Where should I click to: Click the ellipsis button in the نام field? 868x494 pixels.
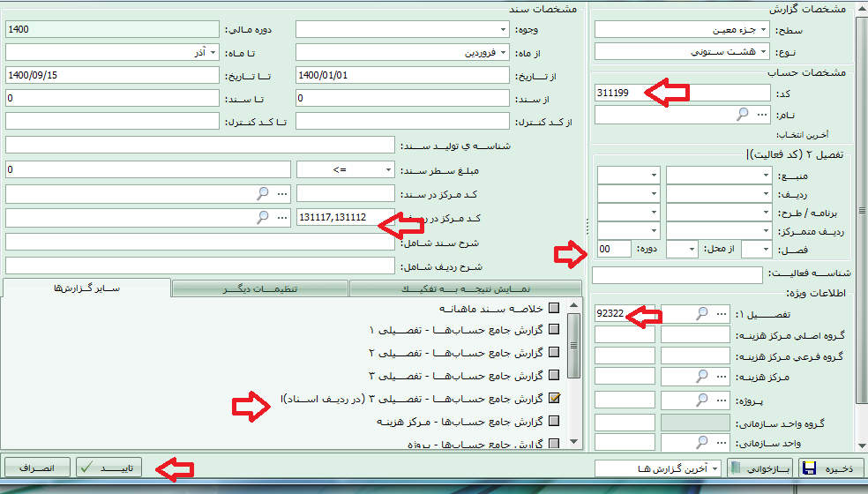762,115
